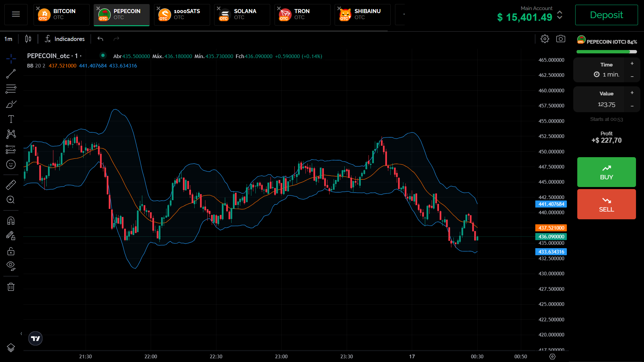Click the Deposit button

coord(606,15)
